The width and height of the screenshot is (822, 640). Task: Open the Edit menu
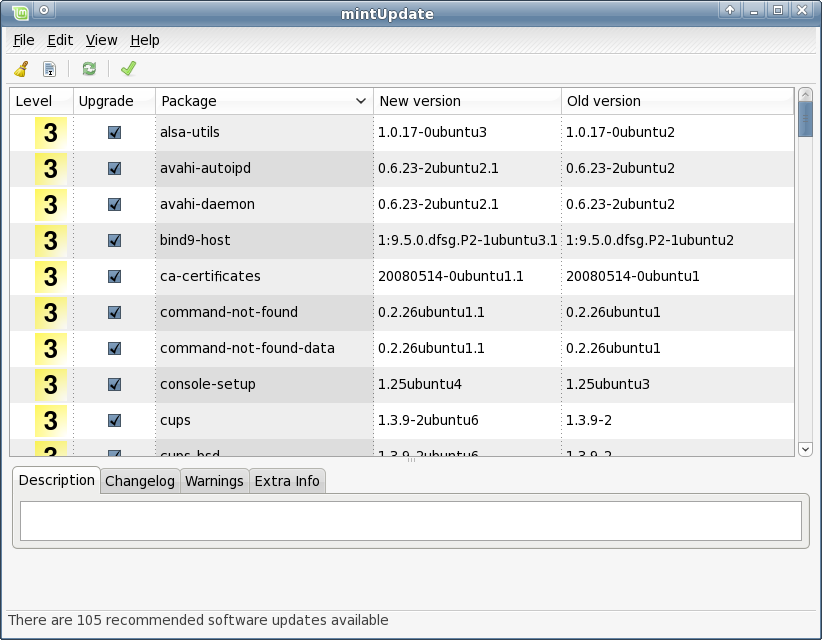(60, 40)
